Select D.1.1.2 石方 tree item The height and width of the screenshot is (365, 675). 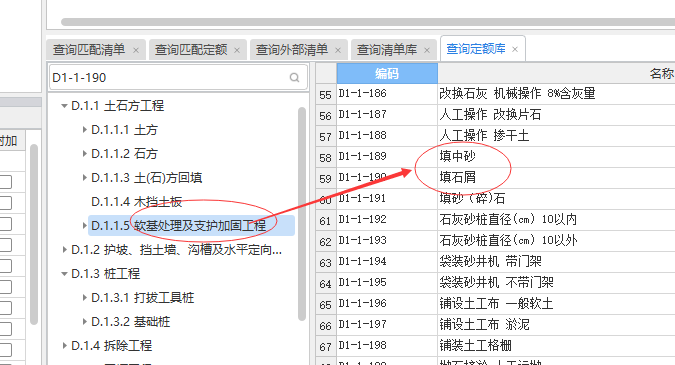(124, 154)
